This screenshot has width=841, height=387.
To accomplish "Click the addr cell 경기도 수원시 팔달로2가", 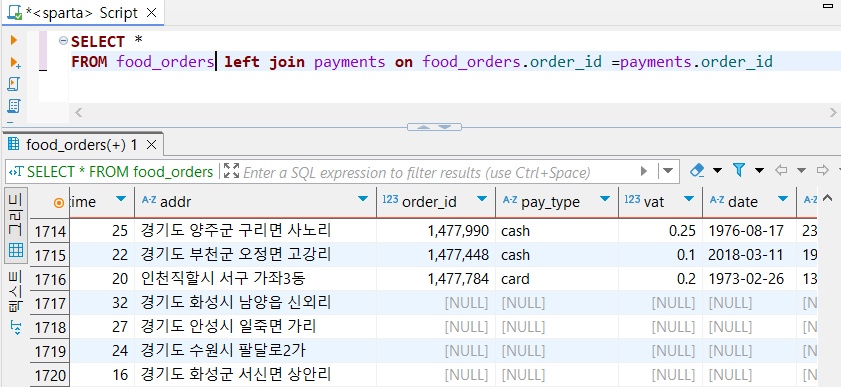I will pyautogui.click(x=255, y=351).
